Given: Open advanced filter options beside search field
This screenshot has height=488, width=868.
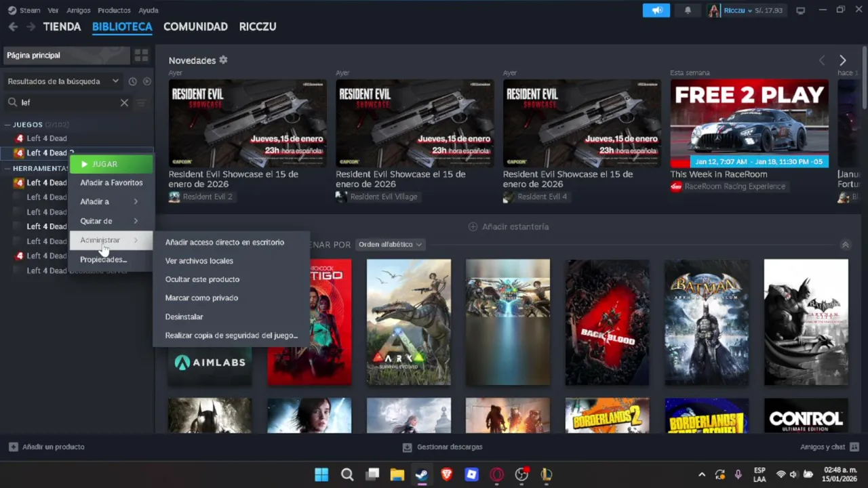Looking at the screenshot, I should pyautogui.click(x=141, y=102).
